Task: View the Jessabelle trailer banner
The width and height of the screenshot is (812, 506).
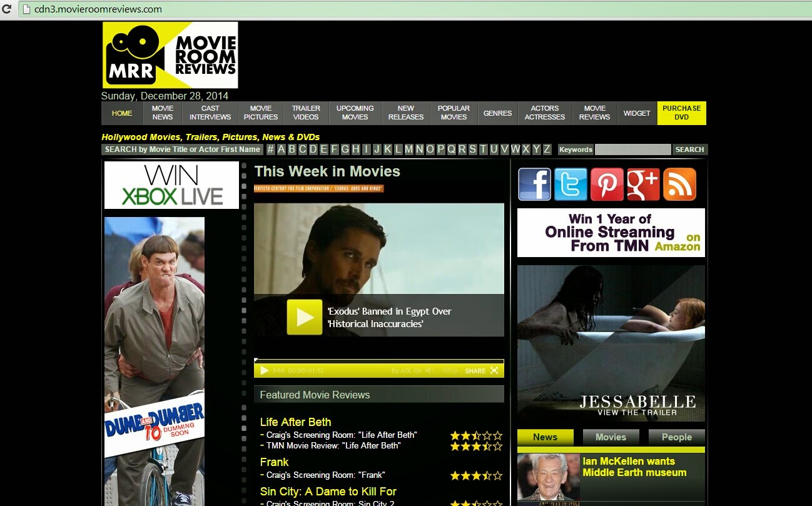Action: point(611,343)
